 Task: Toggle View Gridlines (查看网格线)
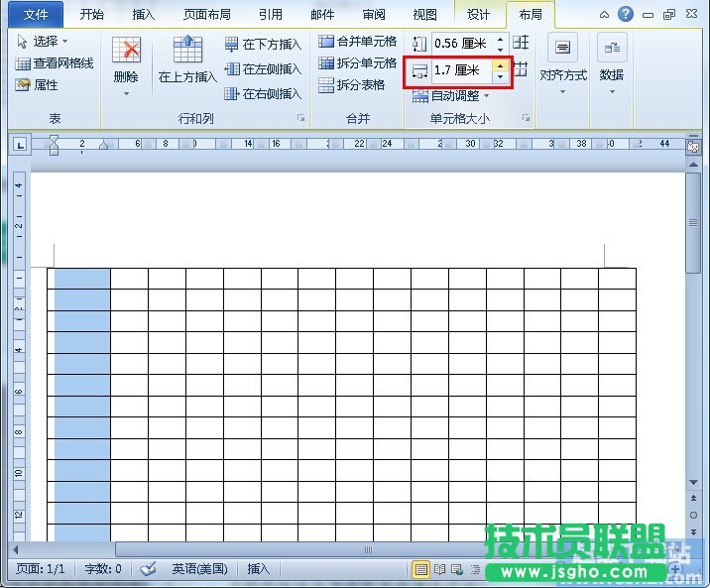click(x=55, y=63)
